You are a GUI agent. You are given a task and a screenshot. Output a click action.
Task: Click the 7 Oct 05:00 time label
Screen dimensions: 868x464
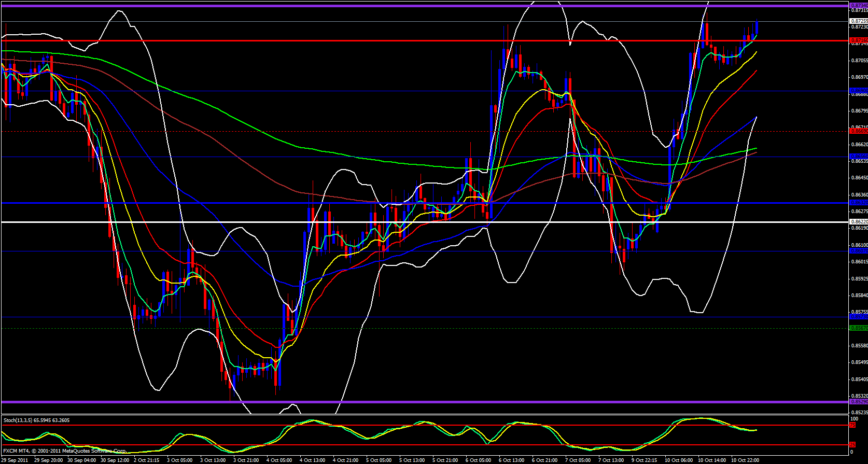click(578, 460)
